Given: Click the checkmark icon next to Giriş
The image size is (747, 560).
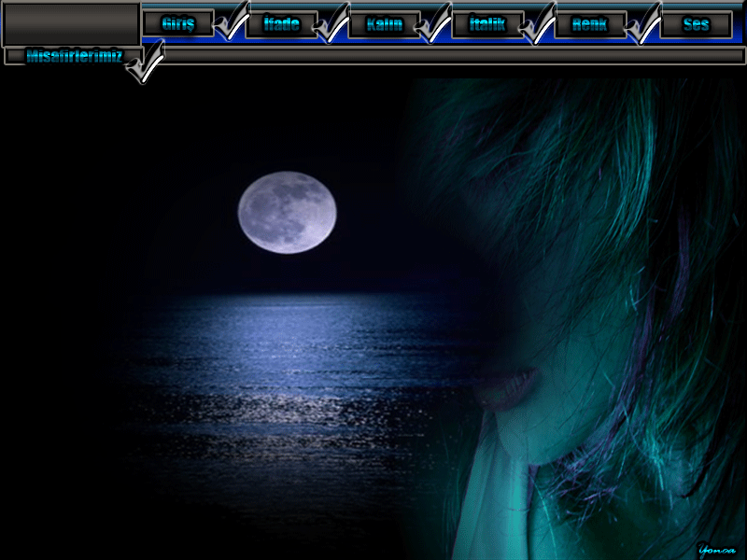Looking at the screenshot, I should [x=231, y=22].
